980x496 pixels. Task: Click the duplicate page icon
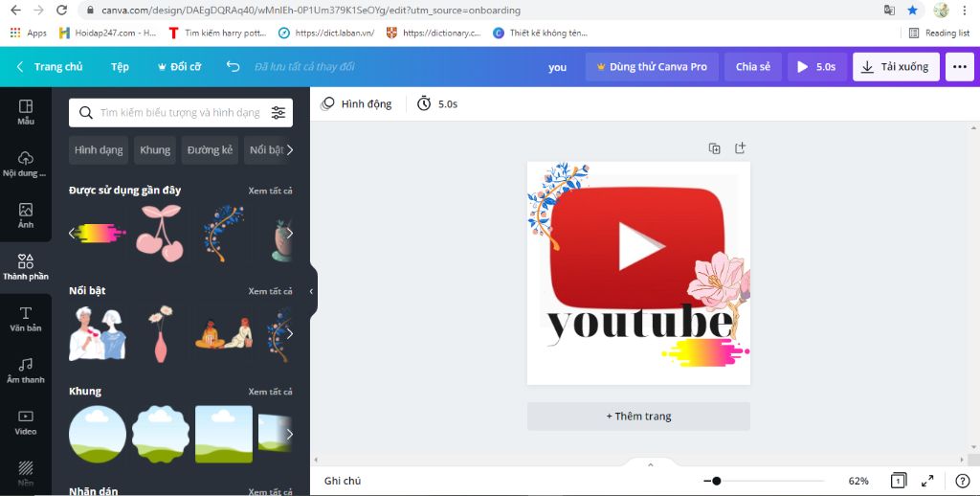click(714, 148)
